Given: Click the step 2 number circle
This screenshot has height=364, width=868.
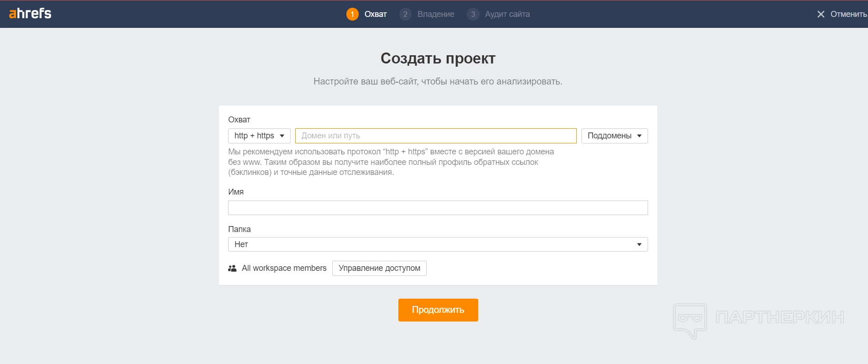Looking at the screenshot, I should click(405, 14).
